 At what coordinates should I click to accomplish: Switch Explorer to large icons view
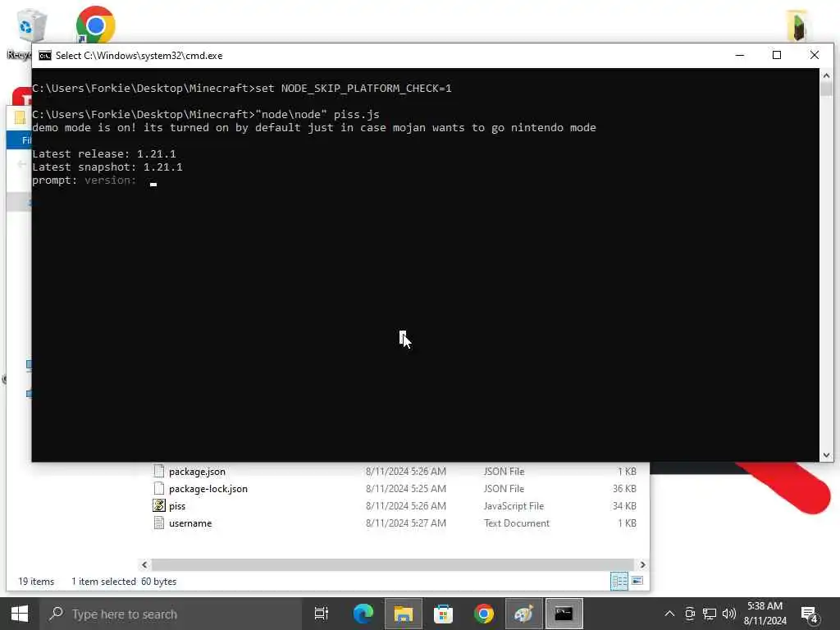pyautogui.click(x=637, y=582)
